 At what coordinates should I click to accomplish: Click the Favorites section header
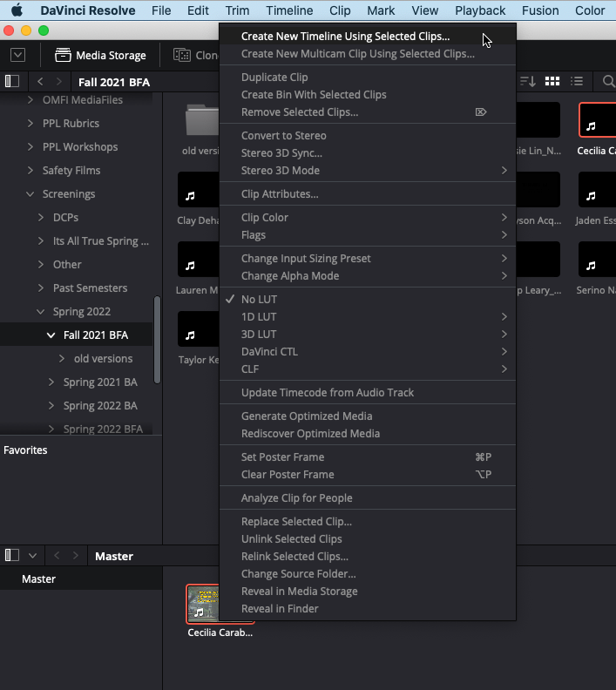pyautogui.click(x=25, y=450)
